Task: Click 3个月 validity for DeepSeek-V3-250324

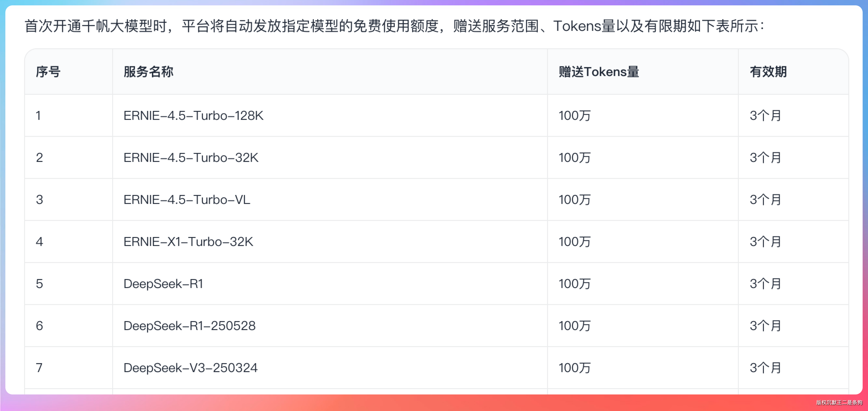Action: tap(765, 368)
